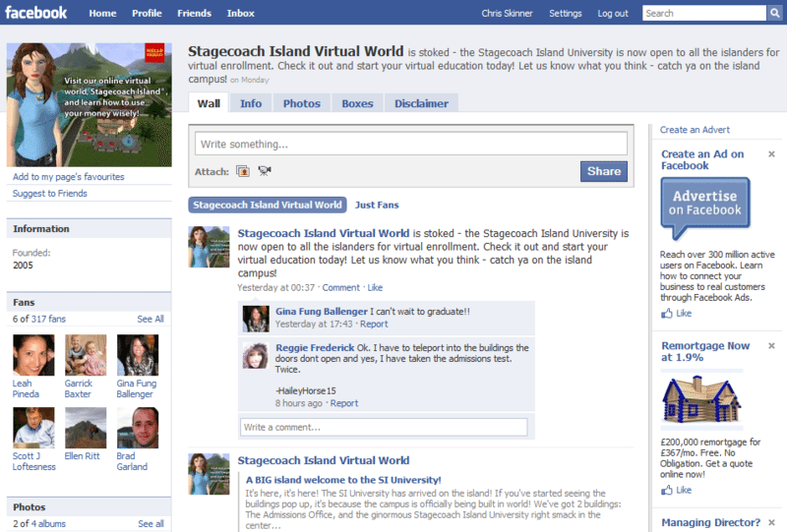Click the search magnifier icon
This screenshot has height=532, width=787.
click(x=774, y=13)
